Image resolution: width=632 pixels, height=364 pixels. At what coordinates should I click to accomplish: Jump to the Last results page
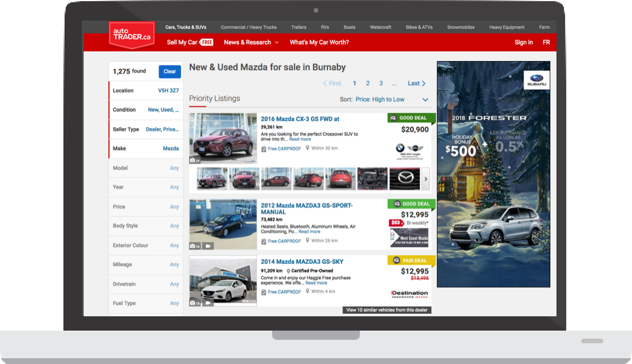416,84
